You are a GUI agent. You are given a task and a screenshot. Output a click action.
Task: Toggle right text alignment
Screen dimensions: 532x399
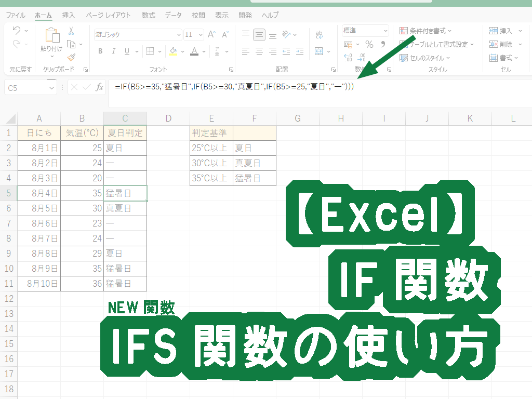(273, 51)
